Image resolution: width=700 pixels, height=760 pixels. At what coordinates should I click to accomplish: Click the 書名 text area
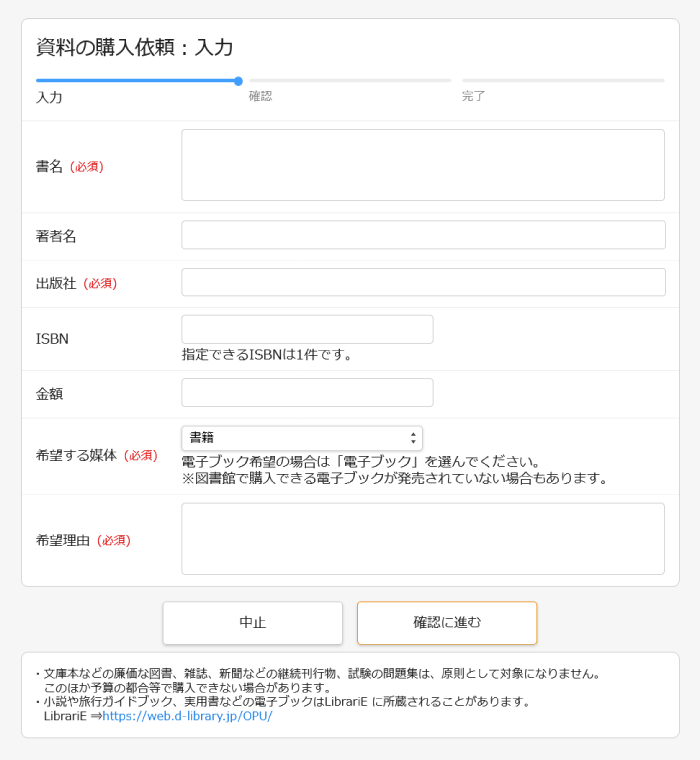pyautogui.click(x=422, y=165)
